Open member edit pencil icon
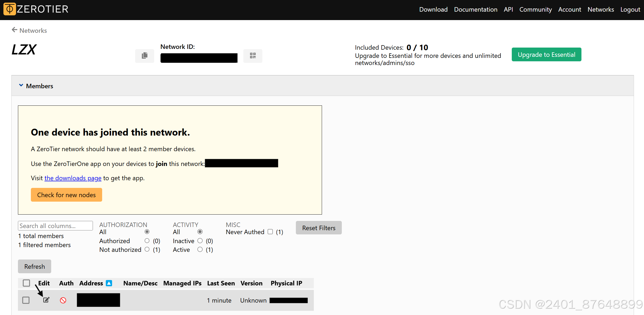This screenshot has width=644, height=315. 46,300
